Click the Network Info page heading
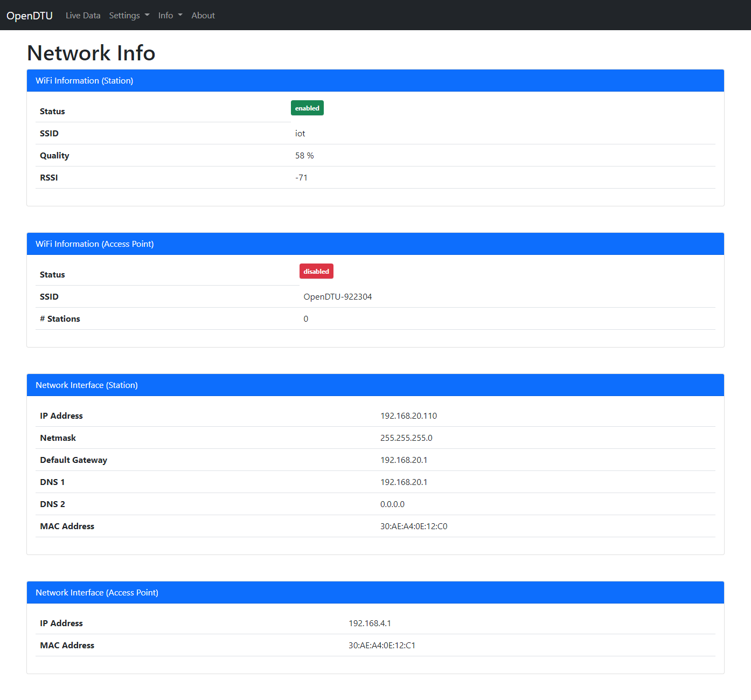Viewport: 751px width, 700px height. (91, 53)
